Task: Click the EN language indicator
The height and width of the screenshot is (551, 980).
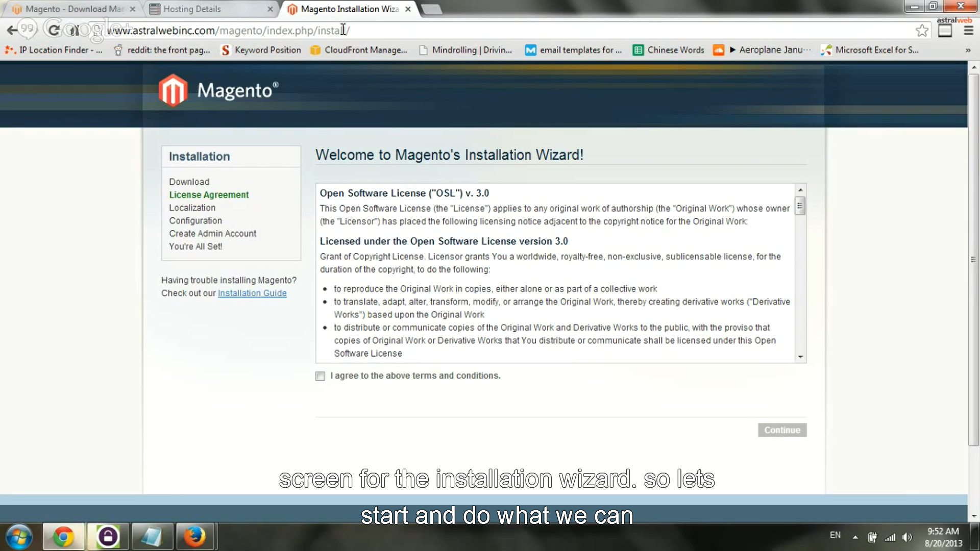Action: [x=835, y=535]
